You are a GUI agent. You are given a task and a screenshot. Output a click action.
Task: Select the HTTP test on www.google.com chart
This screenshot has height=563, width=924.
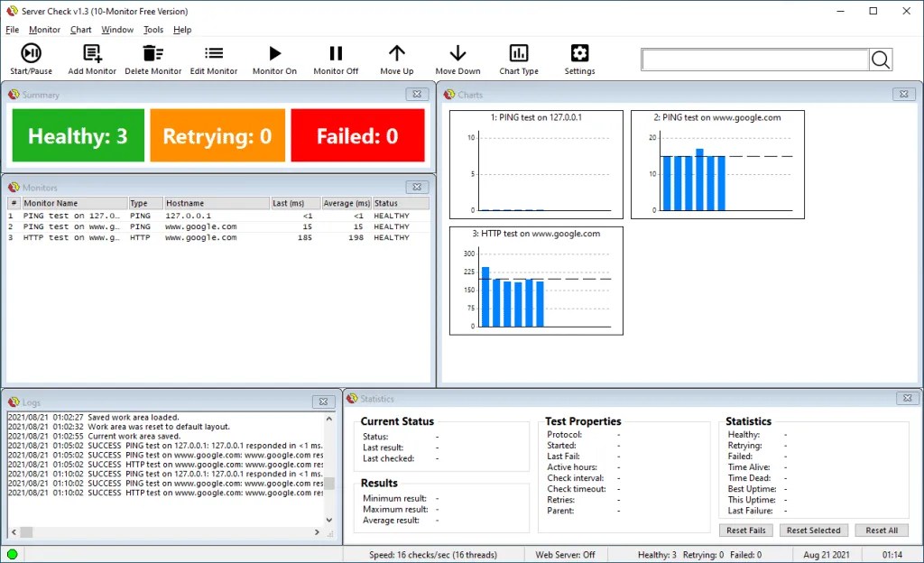point(536,281)
